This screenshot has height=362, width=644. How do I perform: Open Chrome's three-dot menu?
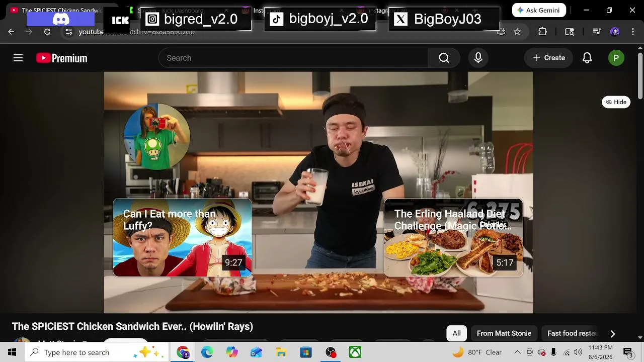pos(633,32)
